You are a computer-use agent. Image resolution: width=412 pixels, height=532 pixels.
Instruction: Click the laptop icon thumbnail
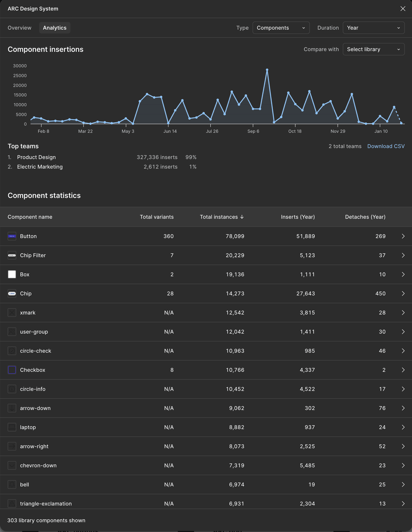12,427
